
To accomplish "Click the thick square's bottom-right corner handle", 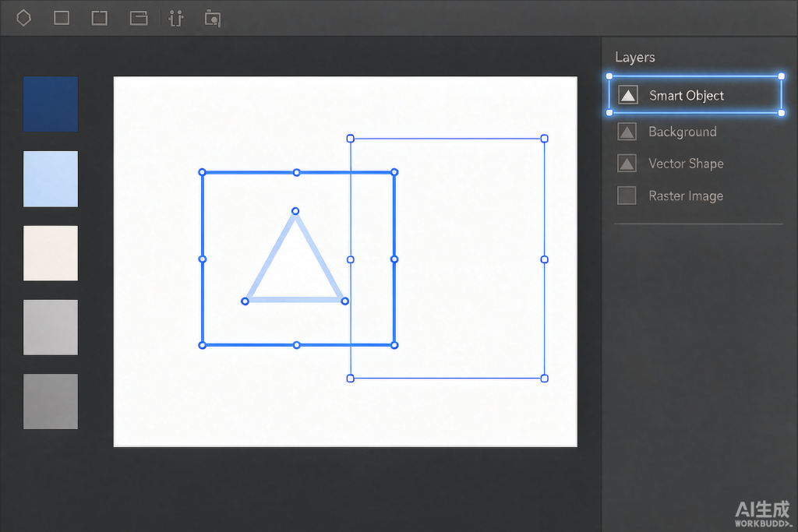I will pos(394,345).
